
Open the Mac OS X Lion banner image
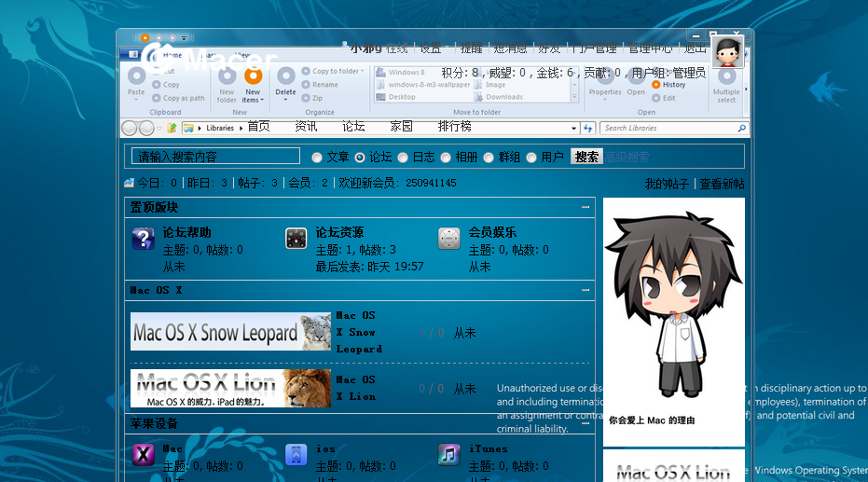230,389
